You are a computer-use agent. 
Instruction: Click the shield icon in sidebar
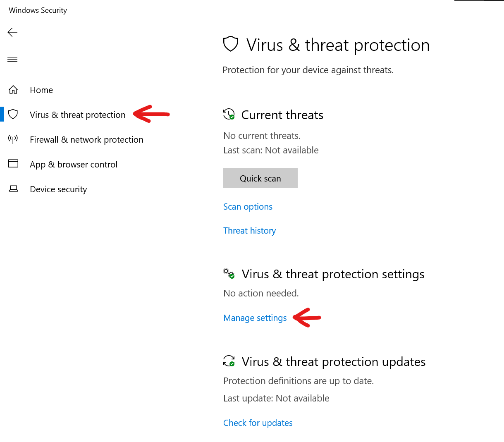(x=13, y=114)
